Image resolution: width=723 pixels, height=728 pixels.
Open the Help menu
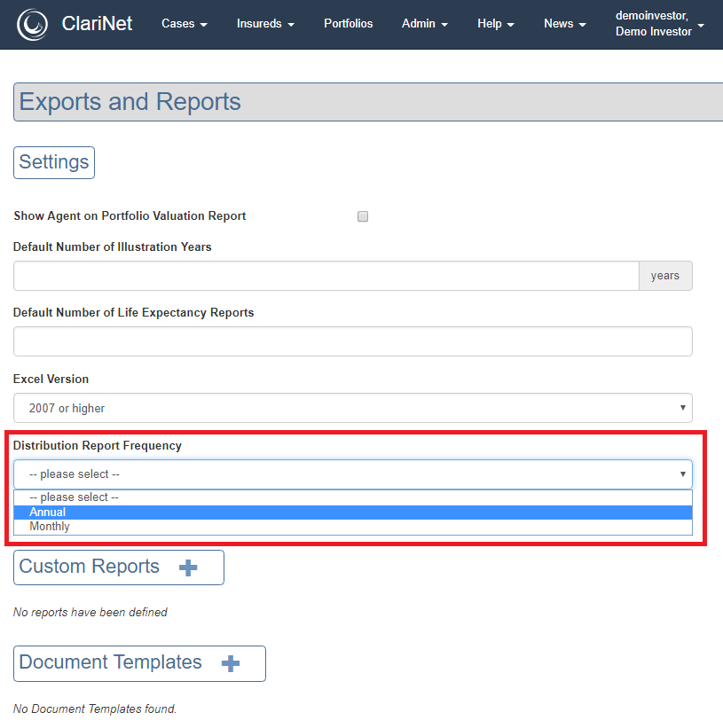(x=496, y=24)
